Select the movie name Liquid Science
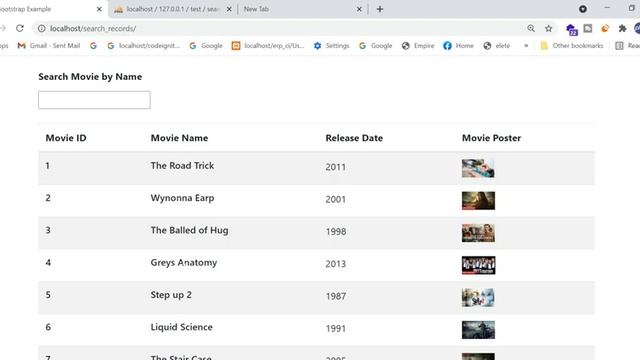640x360 pixels. (181, 327)
